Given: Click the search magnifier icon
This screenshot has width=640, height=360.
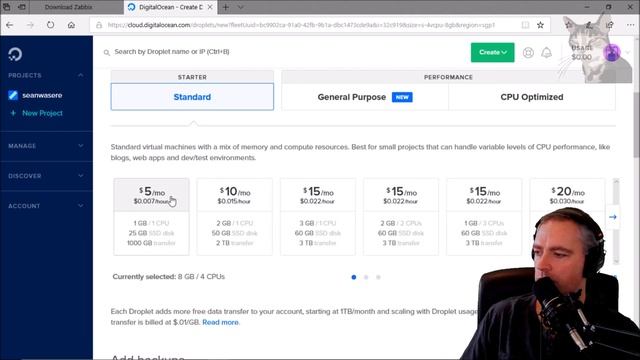Looking at the screenshot, I should pyautogui.click(x=107, y=52).
